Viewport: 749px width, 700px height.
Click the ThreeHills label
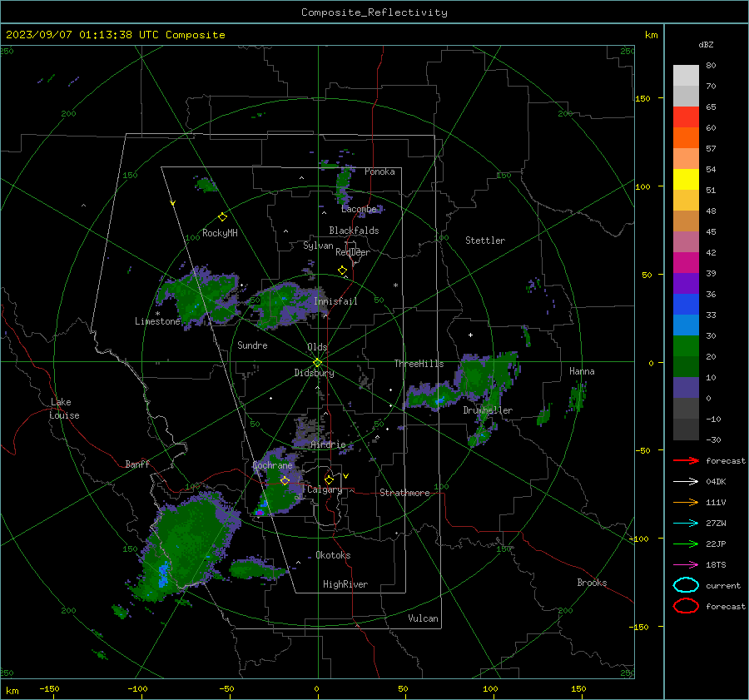(419, 364)
